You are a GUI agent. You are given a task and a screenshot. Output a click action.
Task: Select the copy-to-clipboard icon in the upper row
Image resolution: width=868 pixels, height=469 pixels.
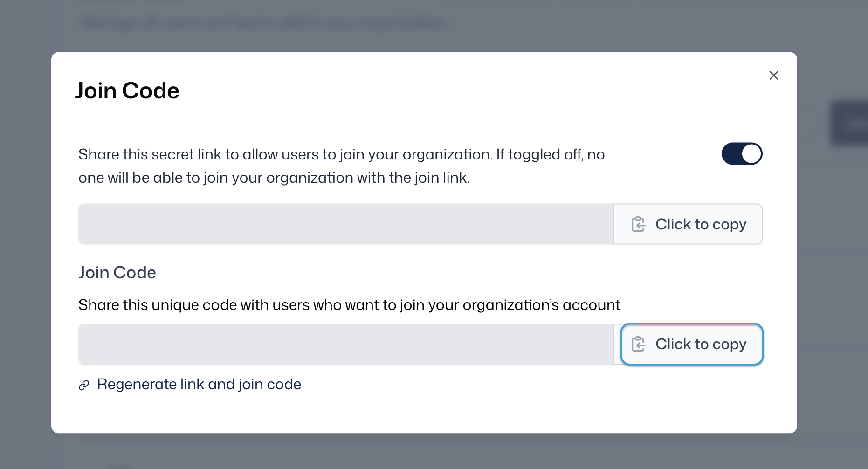(638, 224)
